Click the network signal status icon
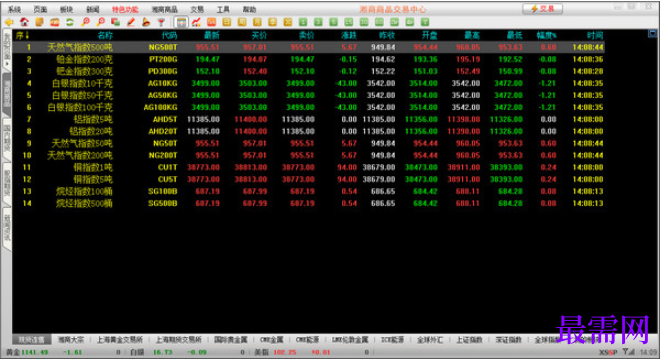This screenshot has height=361, width=668. coord(628,352)
